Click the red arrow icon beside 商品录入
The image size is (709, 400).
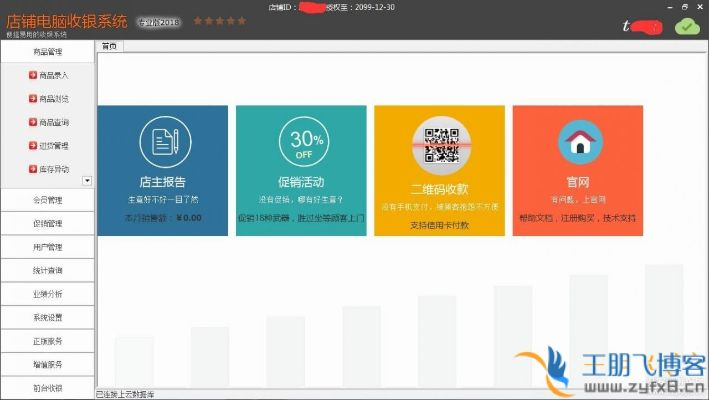(x=33, y=75)
